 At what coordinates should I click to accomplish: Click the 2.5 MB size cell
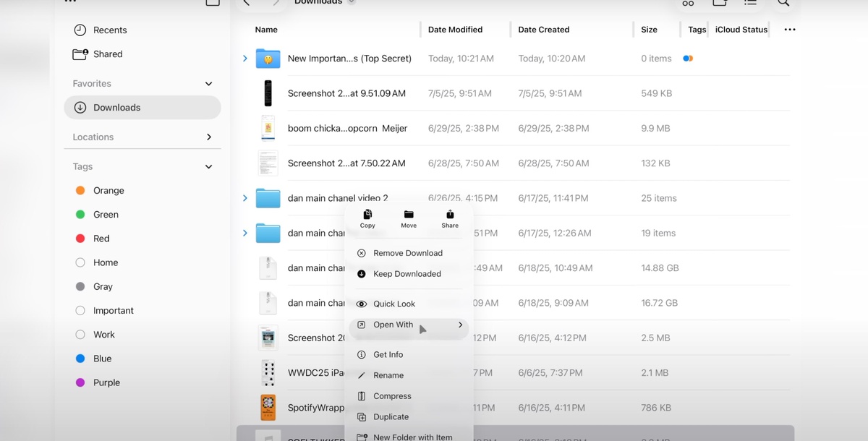(655, 338)
